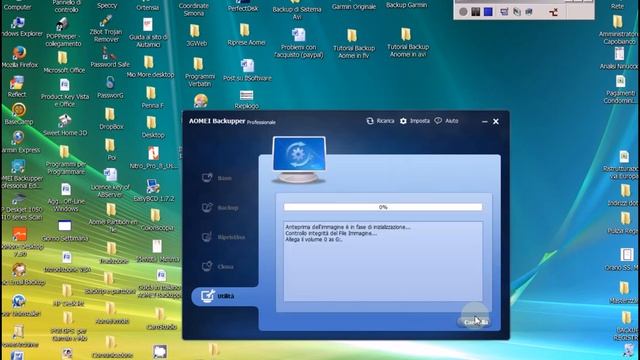This screenshot has width=640, height=360.
Task: Open the 3GWeb desktop folder
Action: 196,36
